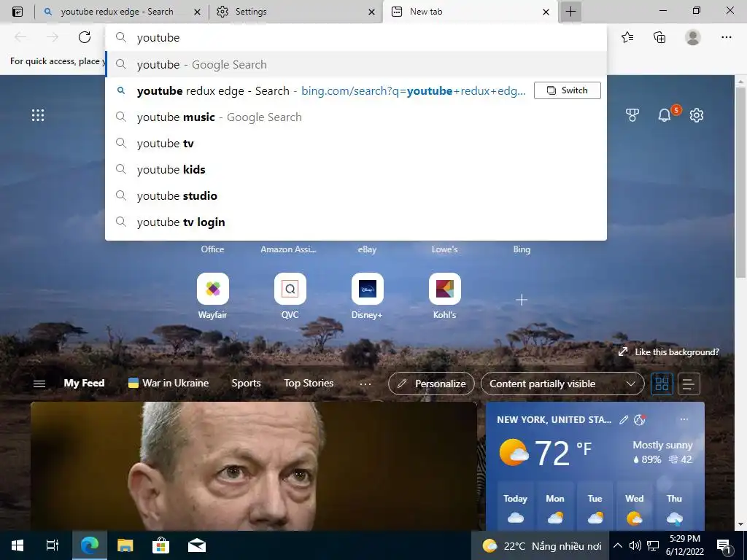Image resolution: width=747 pixels, height=560 pixels.
Task: Select Top Stories feed category
Action: click(x=309, y=384)
